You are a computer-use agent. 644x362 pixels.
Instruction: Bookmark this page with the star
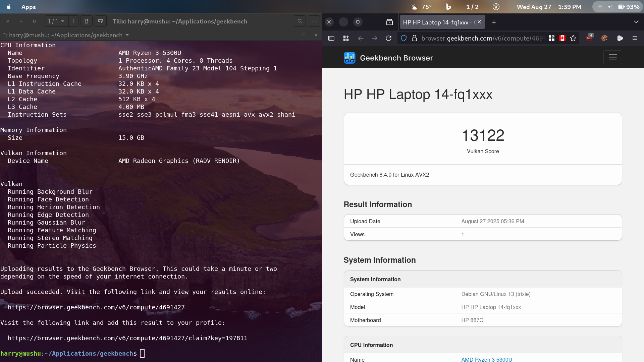click(573, 39)
